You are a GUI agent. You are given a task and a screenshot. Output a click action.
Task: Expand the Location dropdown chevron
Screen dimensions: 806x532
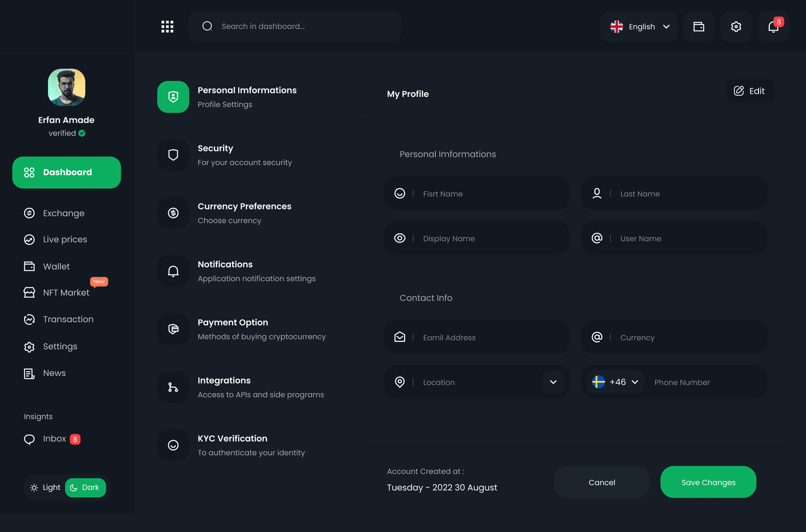553,382
